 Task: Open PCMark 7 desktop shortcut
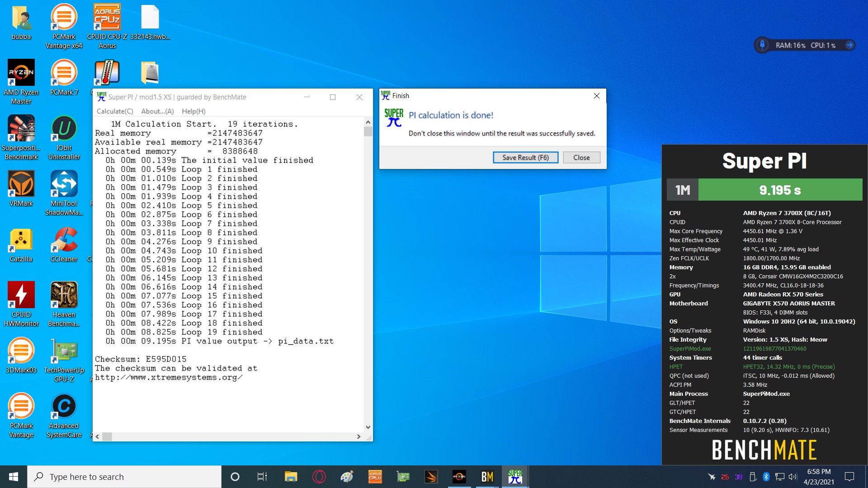(x=64, y=77)
